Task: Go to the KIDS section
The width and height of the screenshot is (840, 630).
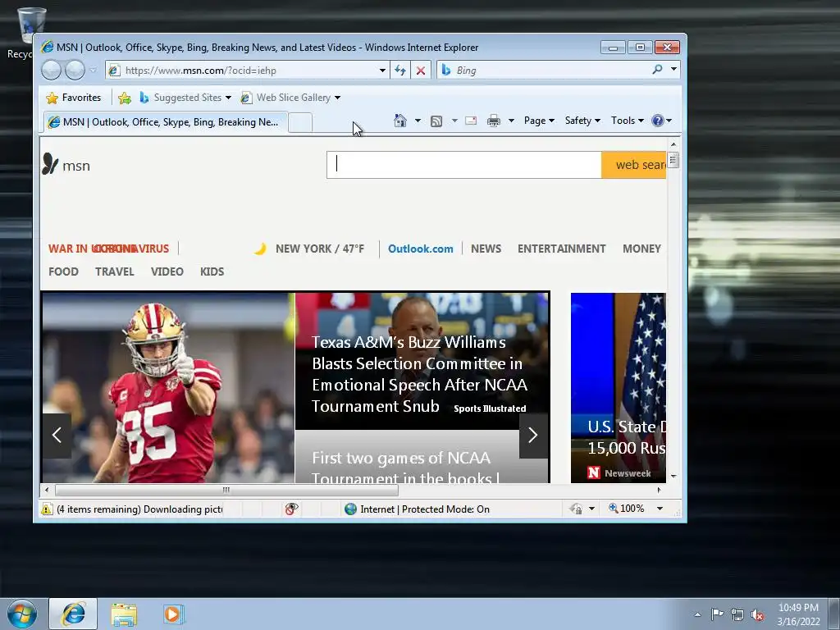Action: pyautogui.click(x=212, y=272)
